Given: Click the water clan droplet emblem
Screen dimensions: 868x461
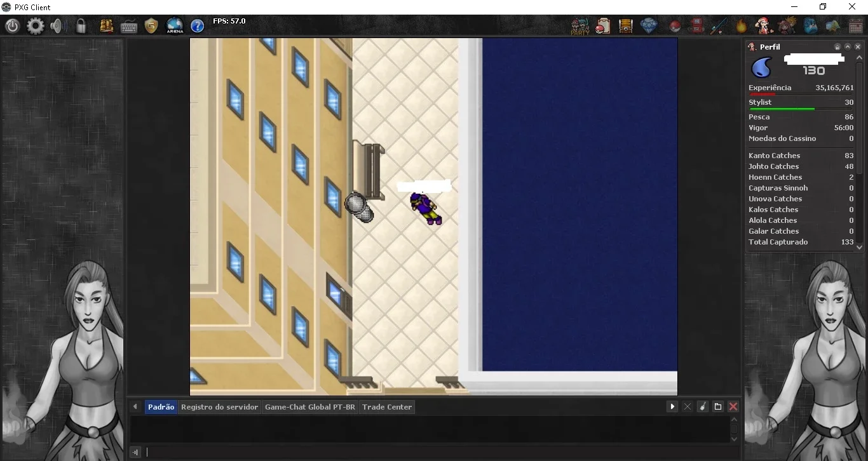Looking at the screenshot, I should click(762, 67).
